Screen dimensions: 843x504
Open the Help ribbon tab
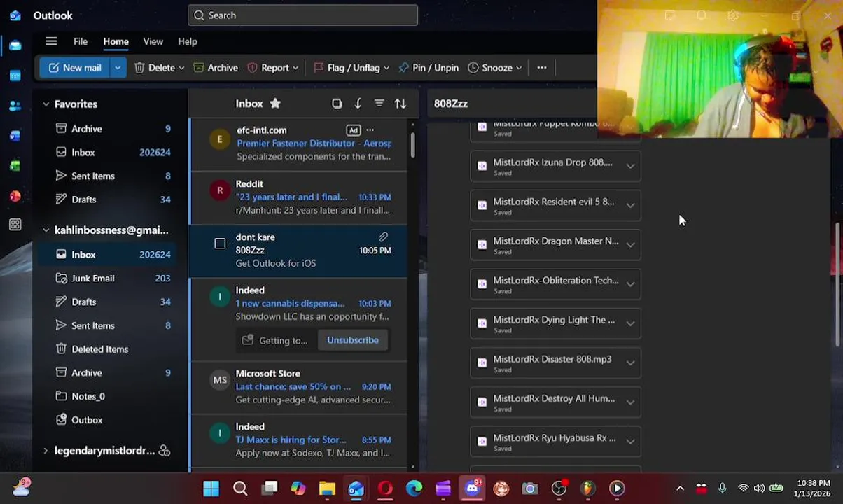tap(188, 41)
